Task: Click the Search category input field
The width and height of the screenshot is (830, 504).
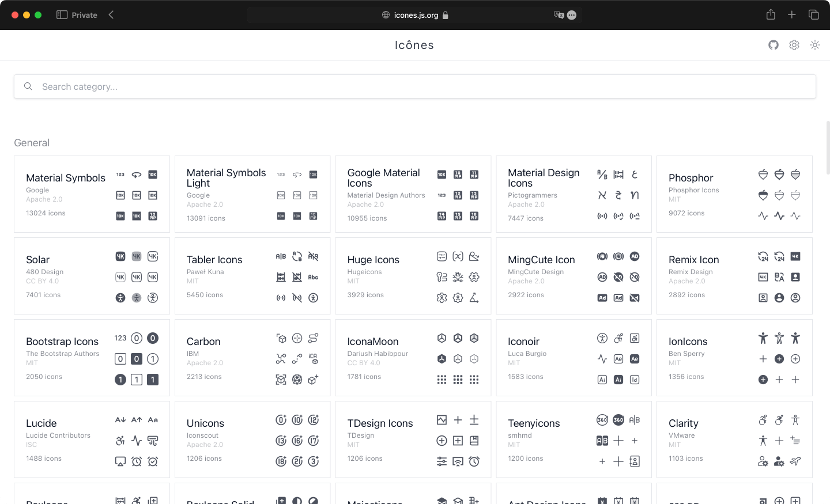Action: (x=415, y=86)
